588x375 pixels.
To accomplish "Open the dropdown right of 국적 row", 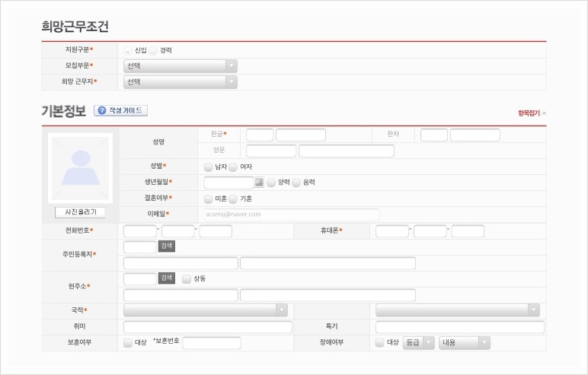I will [x=458, y=310].
